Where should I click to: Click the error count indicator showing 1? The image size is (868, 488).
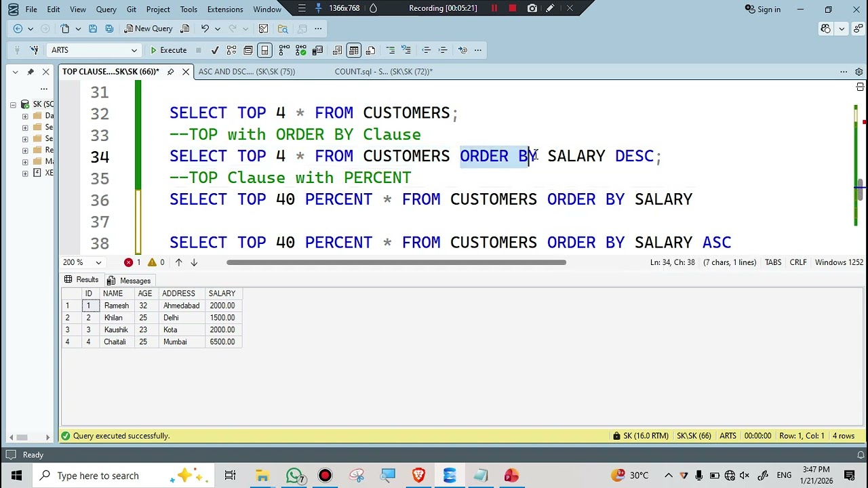coord(132,262)
